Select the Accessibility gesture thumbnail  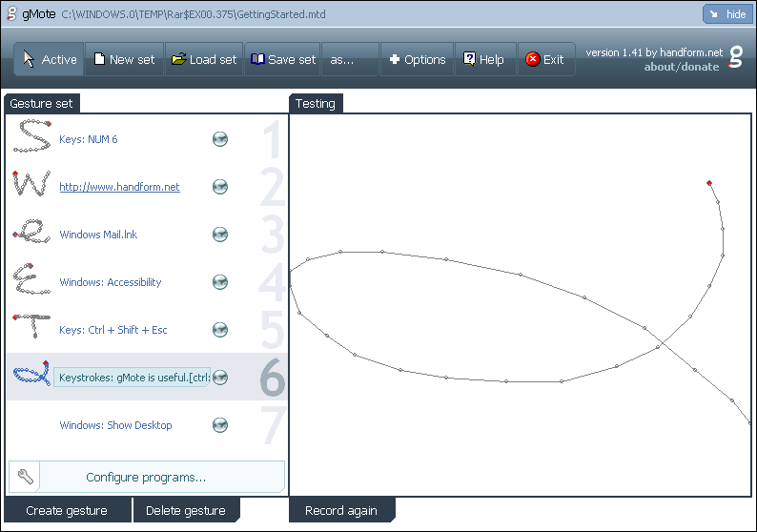[31, 279]
